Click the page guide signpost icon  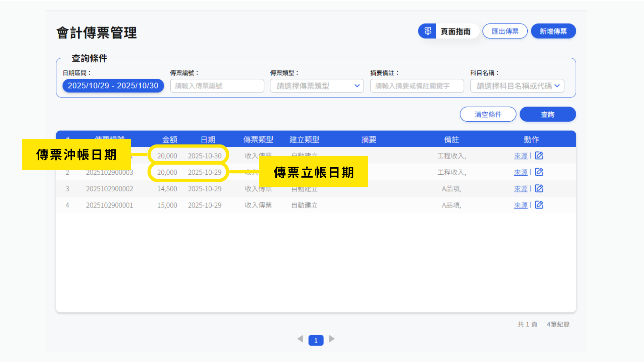tap(427, 31)
